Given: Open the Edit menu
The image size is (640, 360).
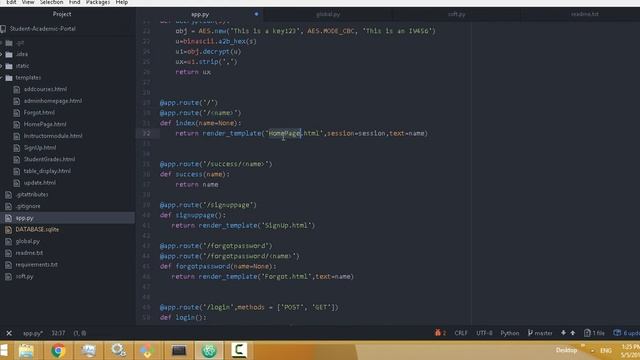Looking at the screenshot, I should [x=11, y=2].
